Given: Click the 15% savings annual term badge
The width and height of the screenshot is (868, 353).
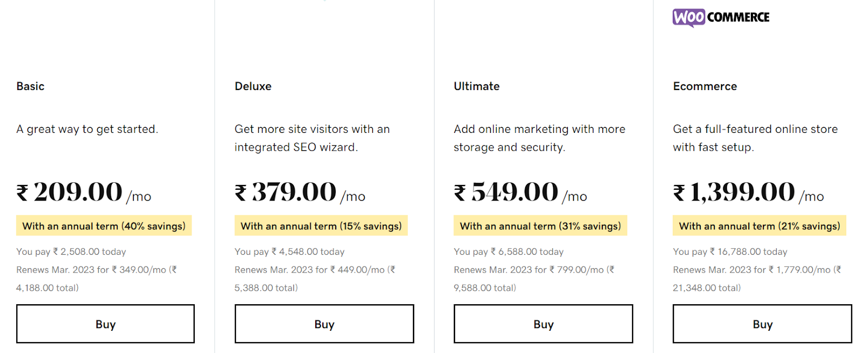Looking at the screenshot, I should click(x=321, y=226).
